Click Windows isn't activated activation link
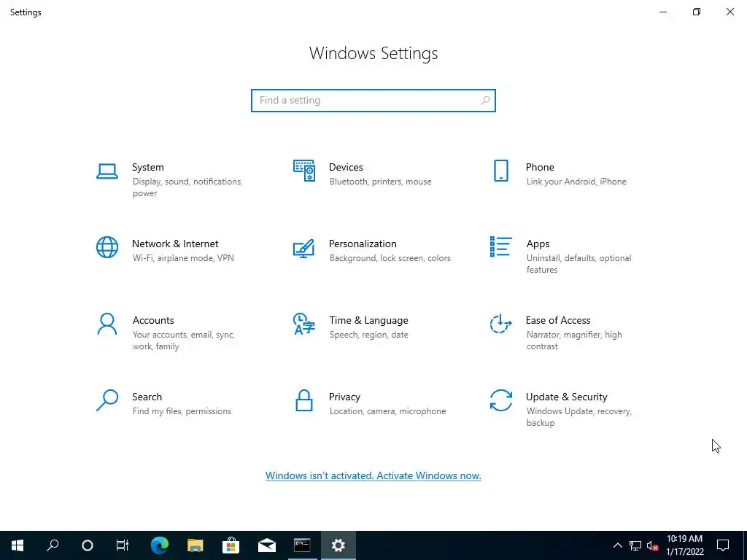747x560 pixels. 373,475
